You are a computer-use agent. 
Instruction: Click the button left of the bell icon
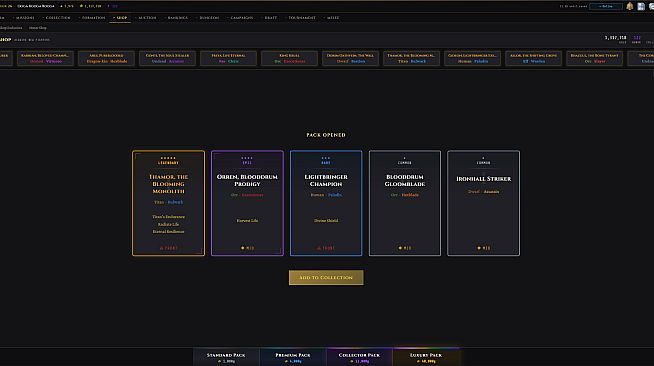coord(606,6)
